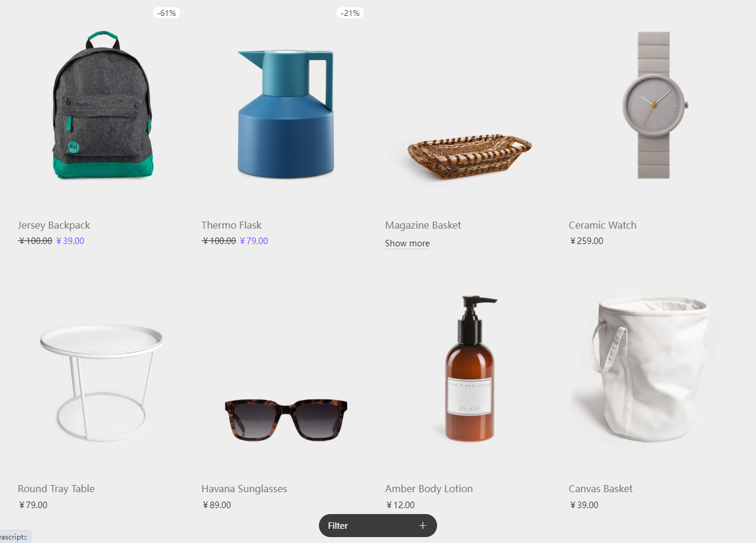
Task: Click the -21% discount badge
Action: click(x=350, y=13)
